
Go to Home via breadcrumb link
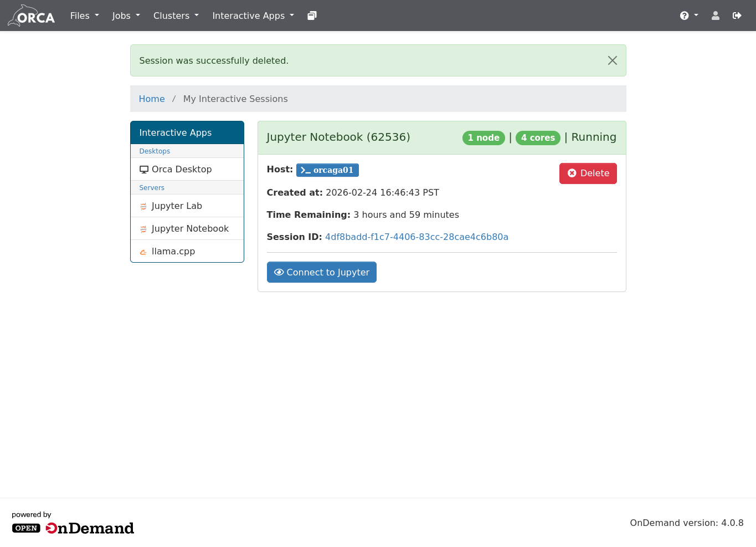152,99
